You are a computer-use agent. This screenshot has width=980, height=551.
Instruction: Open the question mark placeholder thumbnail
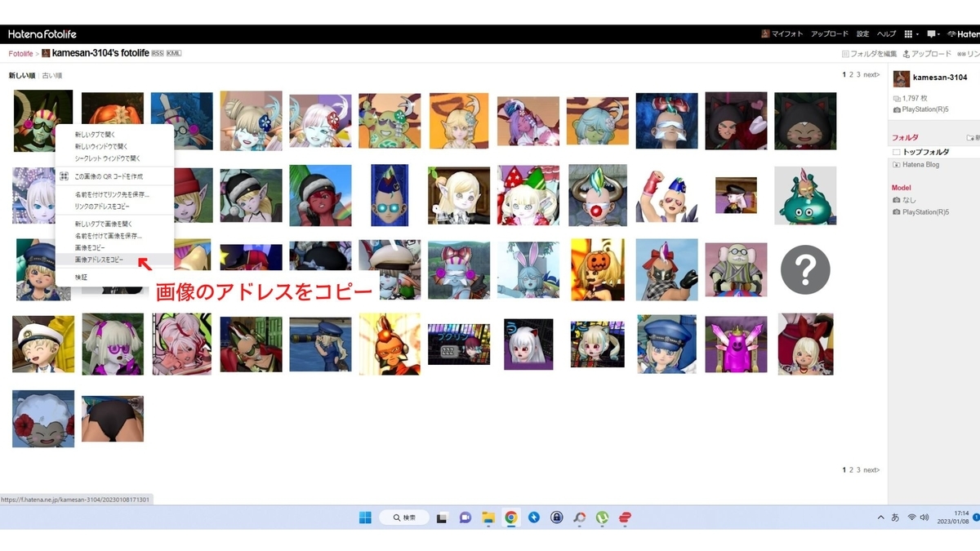[805, 269]
